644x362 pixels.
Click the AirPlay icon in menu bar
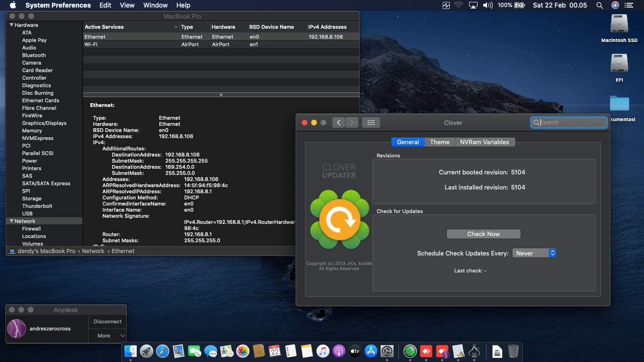(x=473, y=5)
